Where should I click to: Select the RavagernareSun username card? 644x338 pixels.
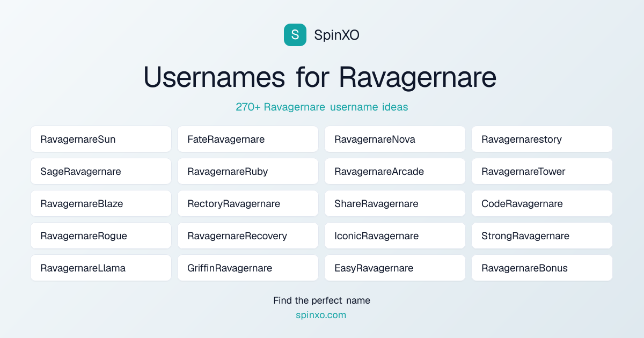point(101,139)
